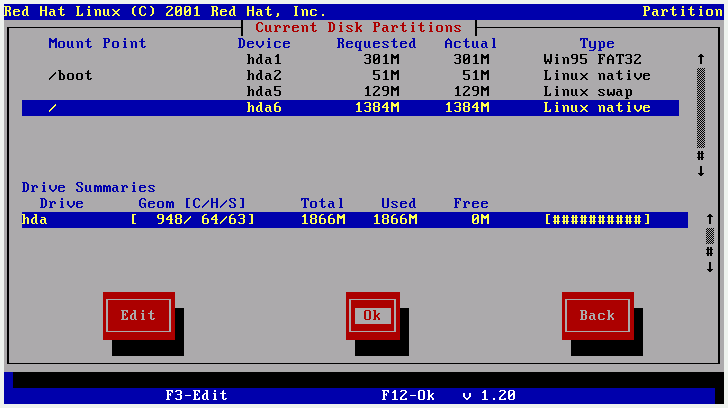Click the F12-Ok hint in status bar

click(408, 395)
